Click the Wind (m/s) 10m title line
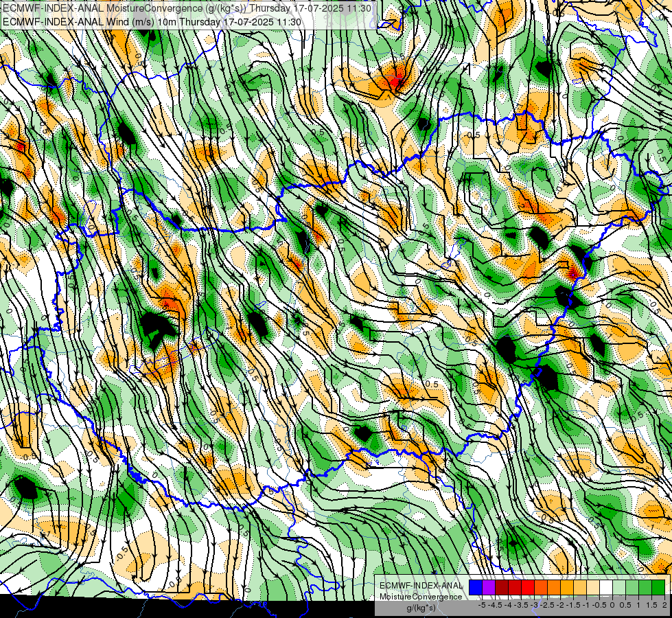The height and width of the screenshot is (618, 672). click(x=152, y=22)
